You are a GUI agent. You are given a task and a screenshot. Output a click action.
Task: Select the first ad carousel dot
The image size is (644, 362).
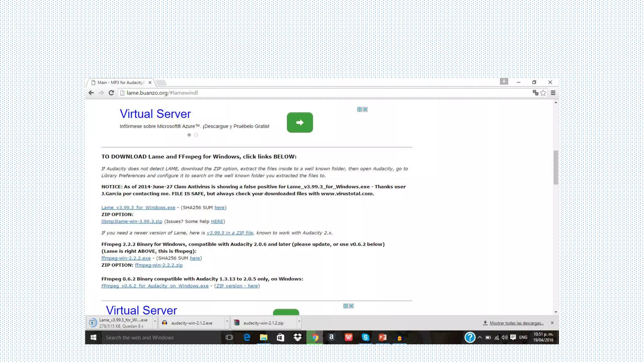pyautogui.click(x=189, y=135)
